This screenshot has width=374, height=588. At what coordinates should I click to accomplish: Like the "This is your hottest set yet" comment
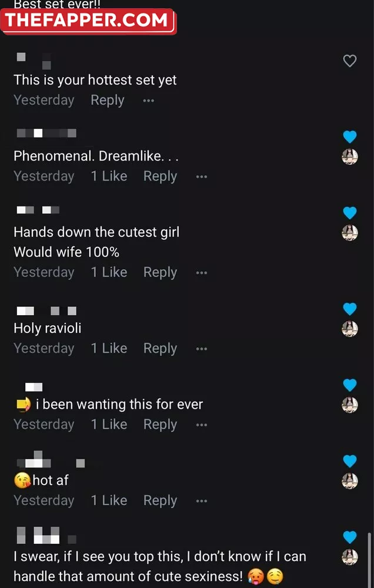tap(350, 61)
